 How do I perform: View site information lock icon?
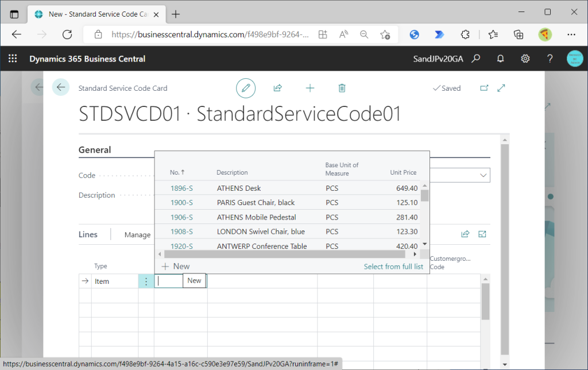click(98, 34)
